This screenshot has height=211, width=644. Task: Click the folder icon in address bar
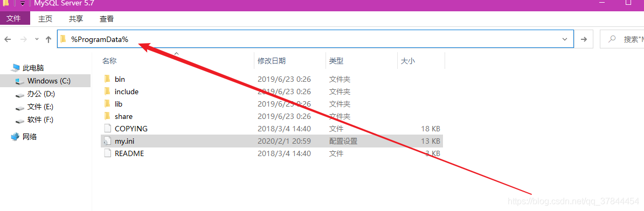click(63, 39)
